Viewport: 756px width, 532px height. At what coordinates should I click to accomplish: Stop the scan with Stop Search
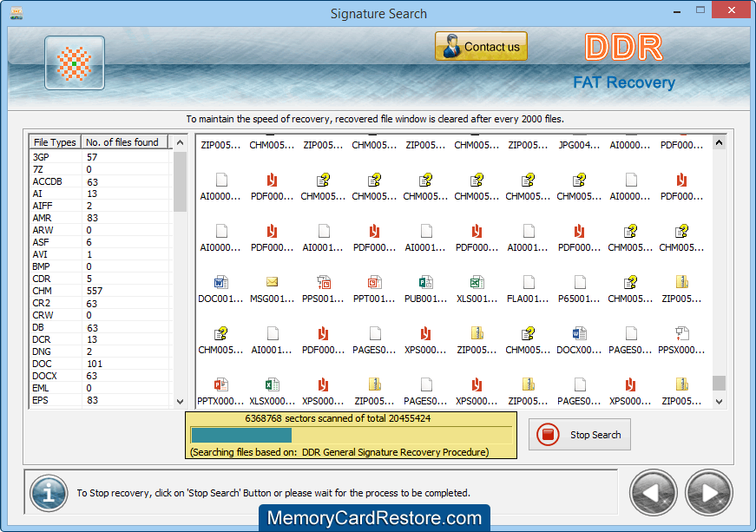579,435
